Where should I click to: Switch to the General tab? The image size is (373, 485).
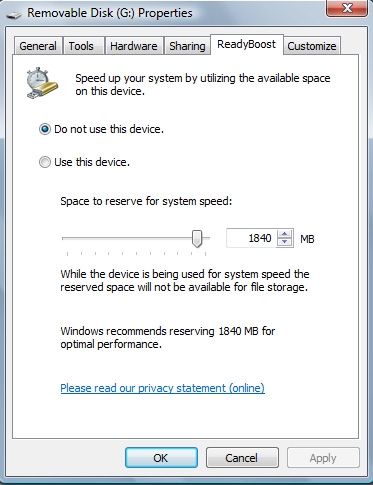[38, 46]
